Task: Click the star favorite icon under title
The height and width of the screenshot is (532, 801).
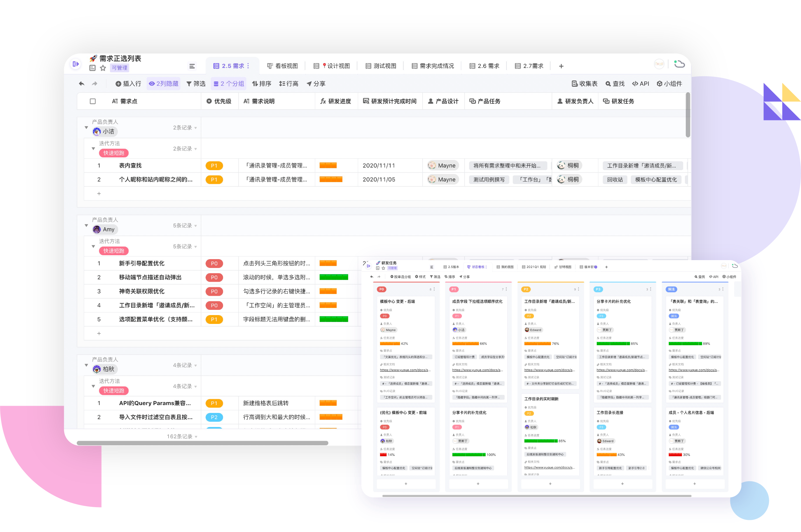Action: pyautogui.click(x=103, y=68)
